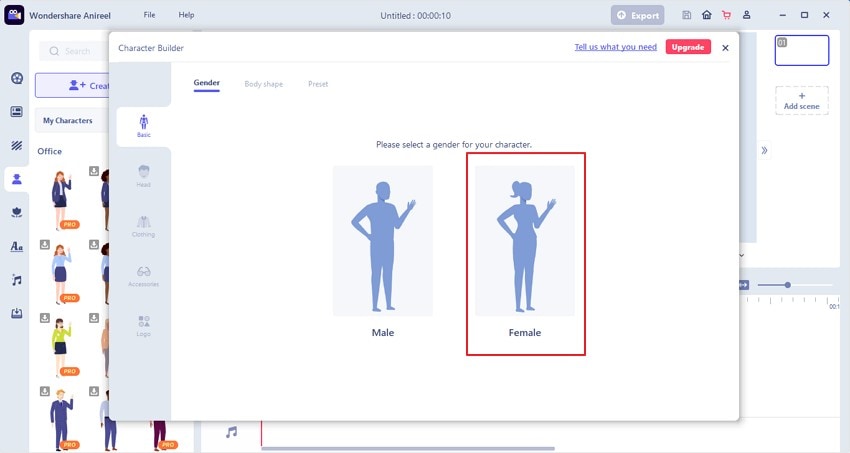Image resolution: width=850 pixels, height=453 pixels.
Task: Switch to the Head builder section
Action: pyautogui.click(x=144, y=176)
